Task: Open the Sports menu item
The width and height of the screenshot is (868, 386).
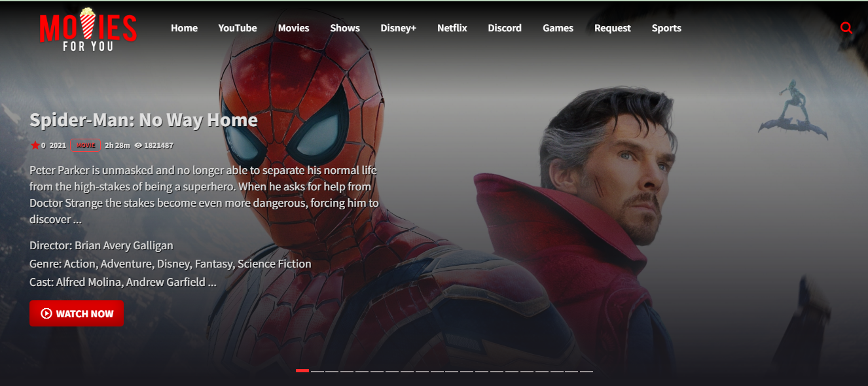Action: pos(666,28)
